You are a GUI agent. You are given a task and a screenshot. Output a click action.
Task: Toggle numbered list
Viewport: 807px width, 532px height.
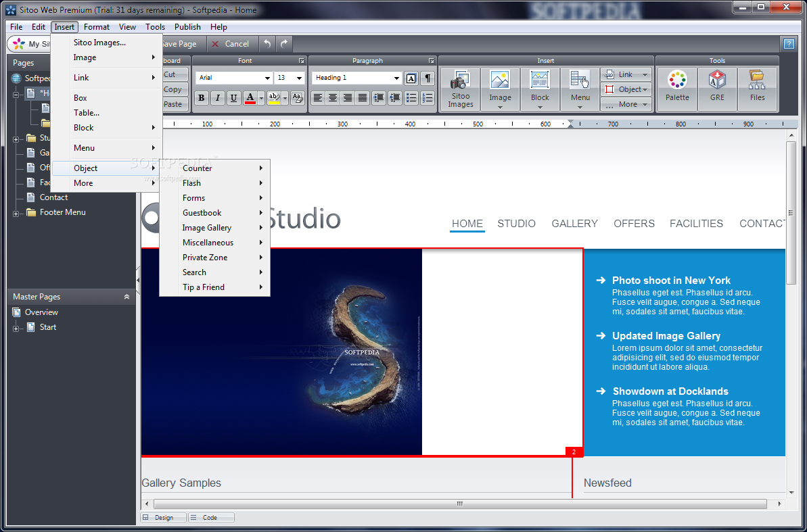coord(427,97)
